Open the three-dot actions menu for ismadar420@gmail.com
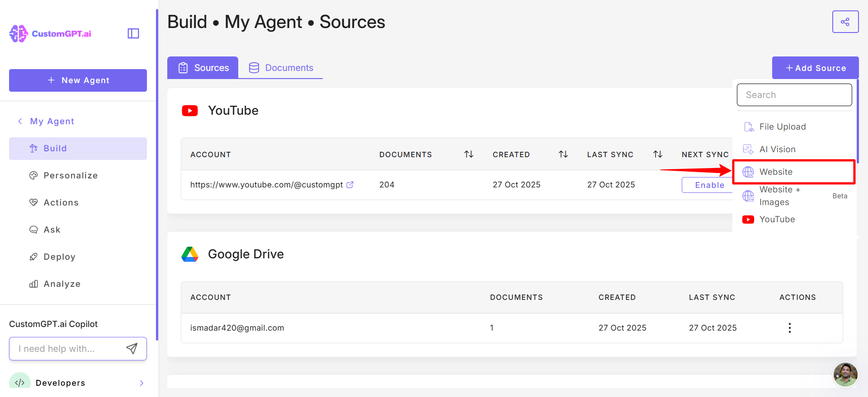868x397 pixels. point(790,328)
